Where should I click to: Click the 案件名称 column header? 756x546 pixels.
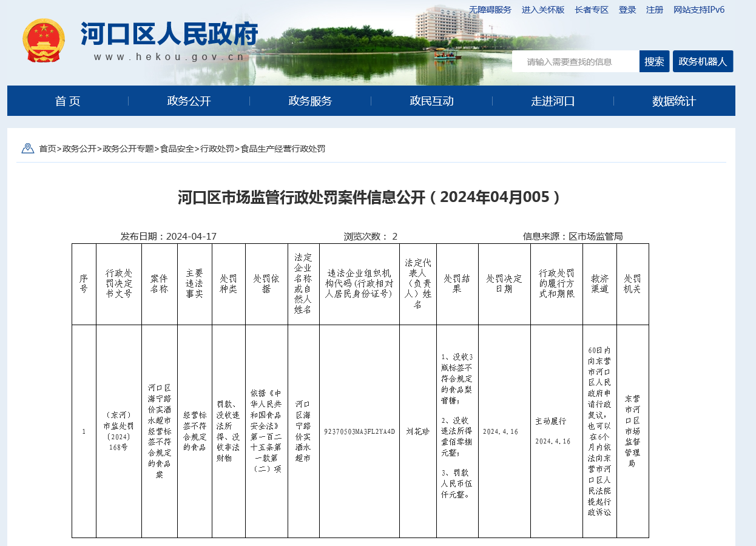point(160,284)
